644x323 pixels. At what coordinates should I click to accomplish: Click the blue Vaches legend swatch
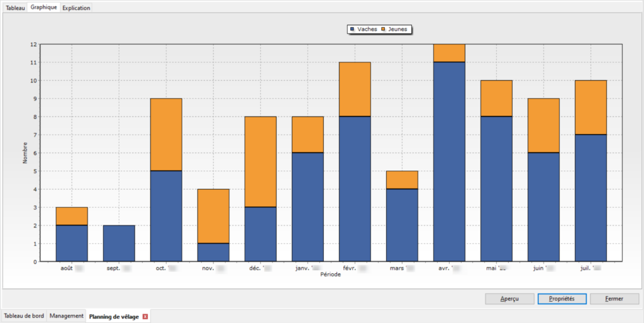352,30
